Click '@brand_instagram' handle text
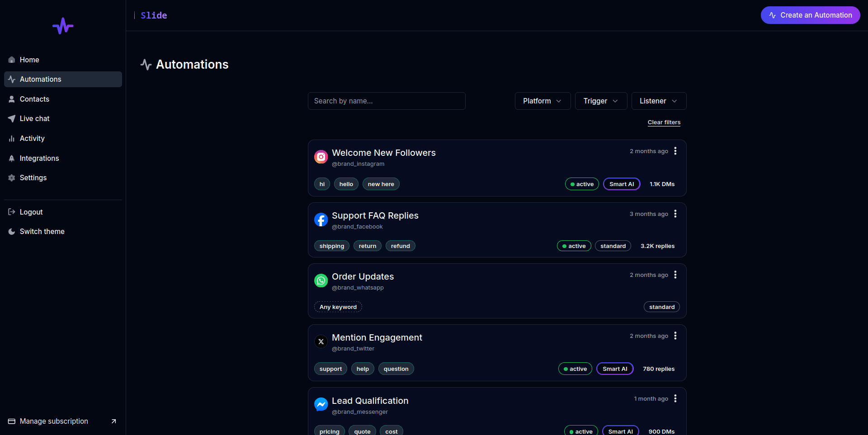Viewport: 868px width, 435px height. [x=358, y=164]
